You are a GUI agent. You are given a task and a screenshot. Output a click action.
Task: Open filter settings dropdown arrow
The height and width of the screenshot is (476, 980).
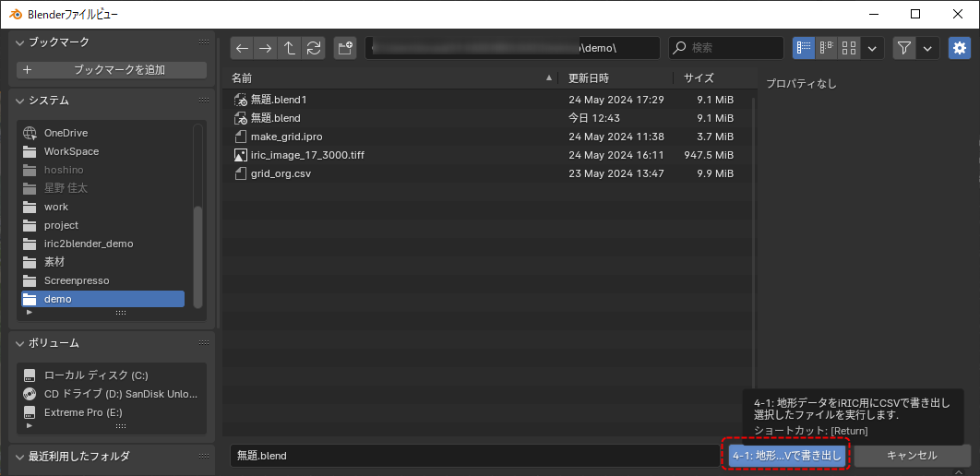point(928,48)
